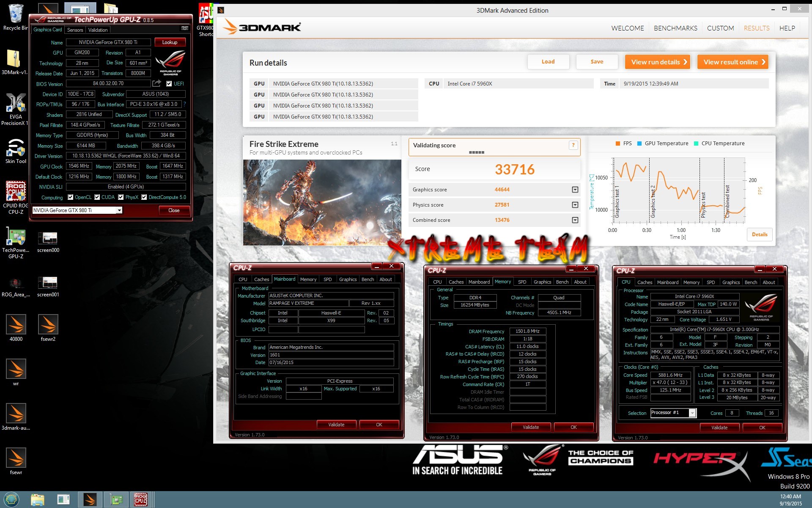Expand the Physics score details

tap(575, 205)
